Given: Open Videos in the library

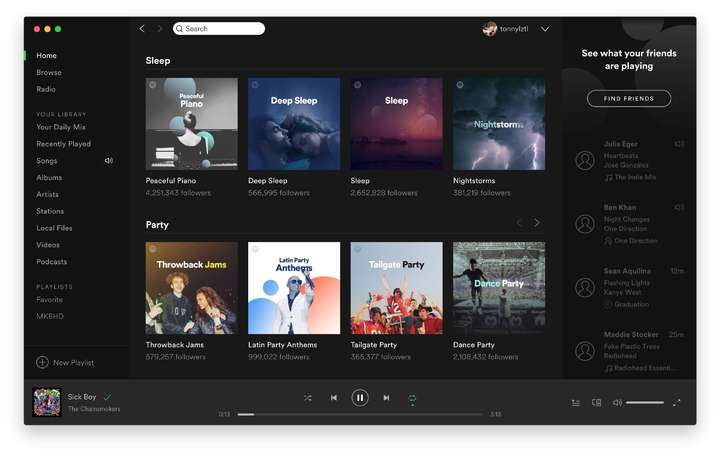Looking at the screenshot, I should click(48, 245).
